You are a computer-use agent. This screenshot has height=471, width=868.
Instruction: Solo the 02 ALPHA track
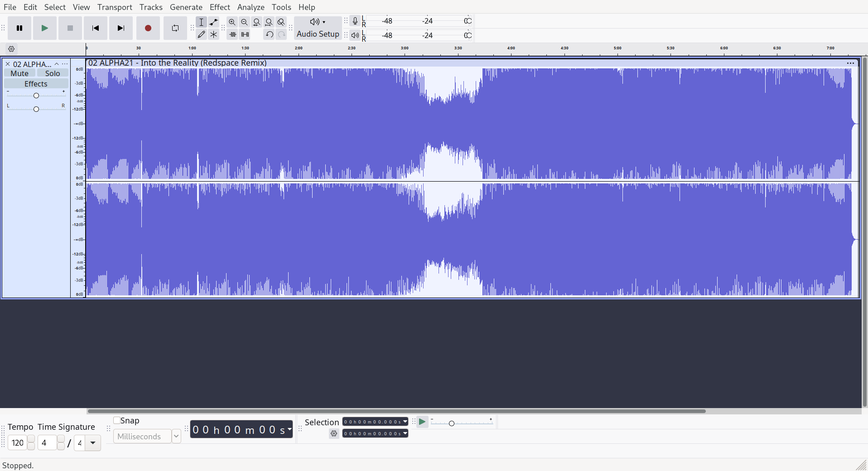53,73
